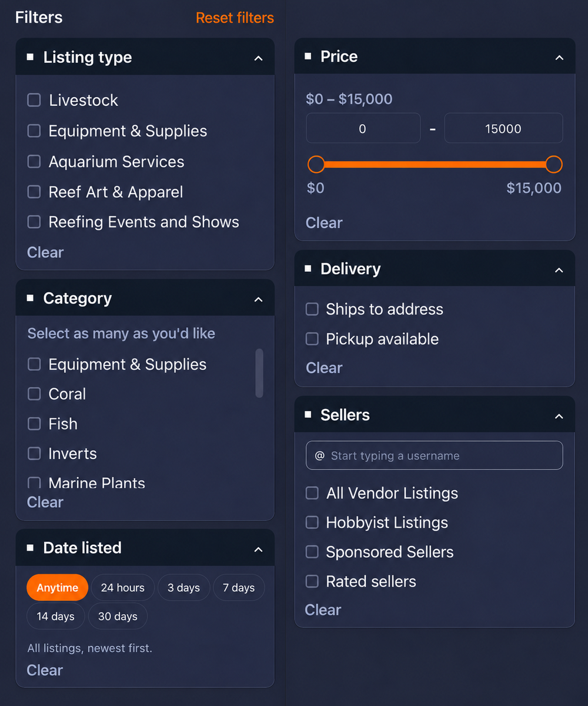Clear the Category filter
Image resolution: width=588 pixels, height=706 pixels.
(45, 502)
